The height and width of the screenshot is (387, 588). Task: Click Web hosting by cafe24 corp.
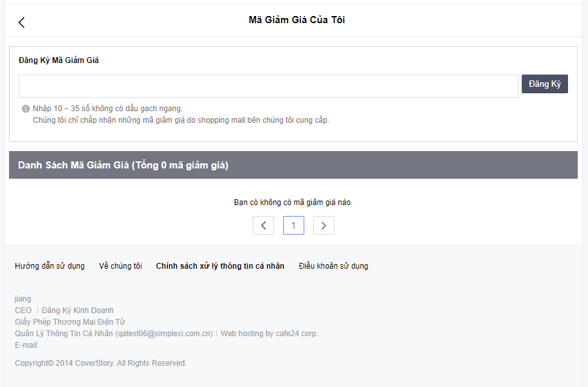tap(269, 334)
